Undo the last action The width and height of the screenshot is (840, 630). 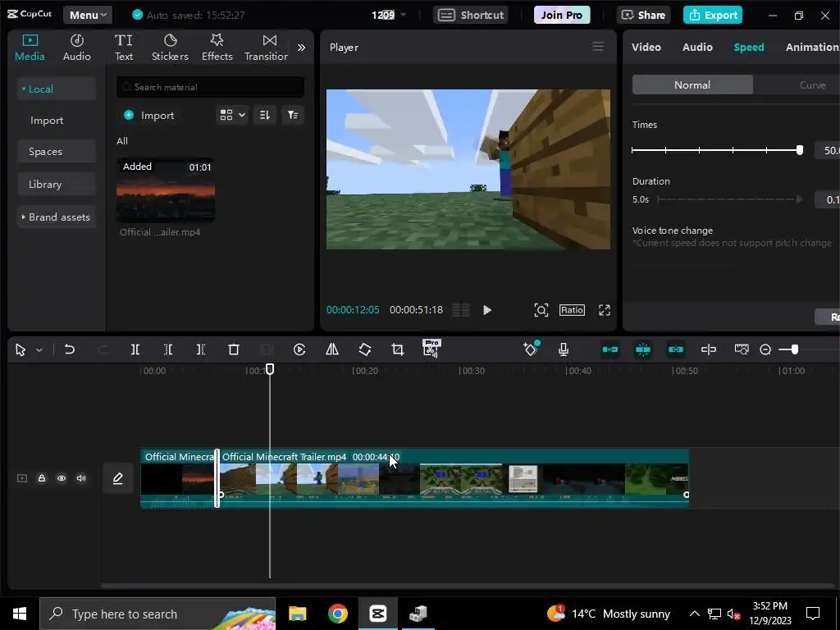[x=69, y=349]
